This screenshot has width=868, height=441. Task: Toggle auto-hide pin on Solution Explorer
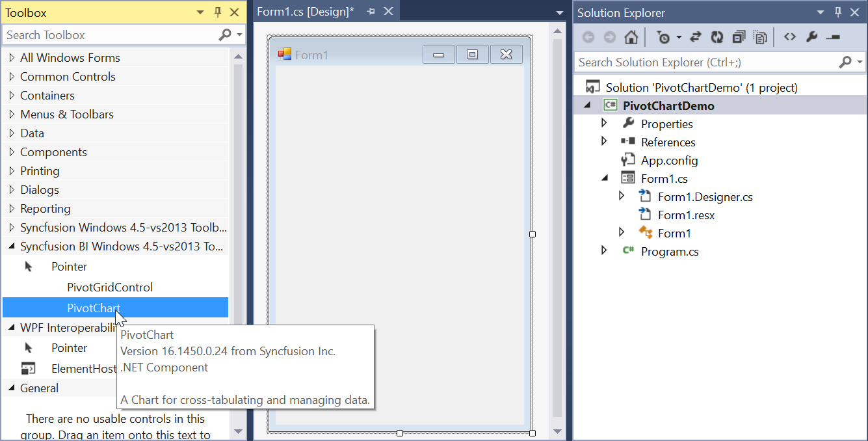(838, 12)
